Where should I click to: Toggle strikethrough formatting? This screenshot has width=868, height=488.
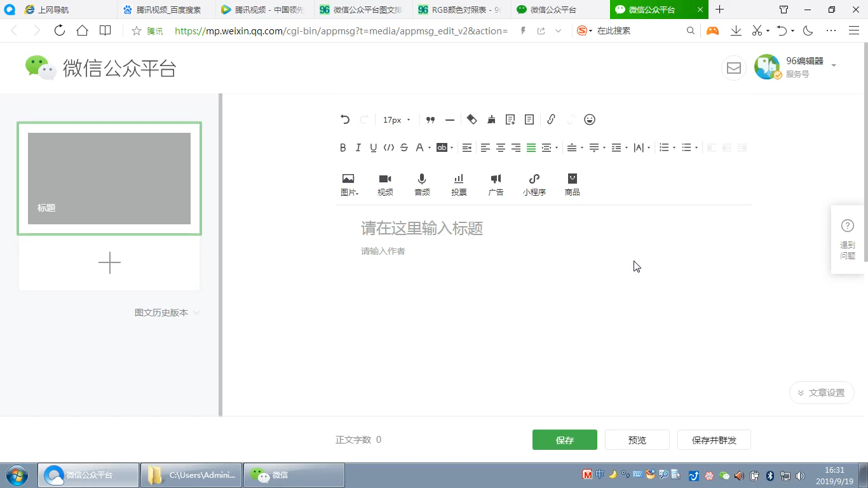point(404,147)
